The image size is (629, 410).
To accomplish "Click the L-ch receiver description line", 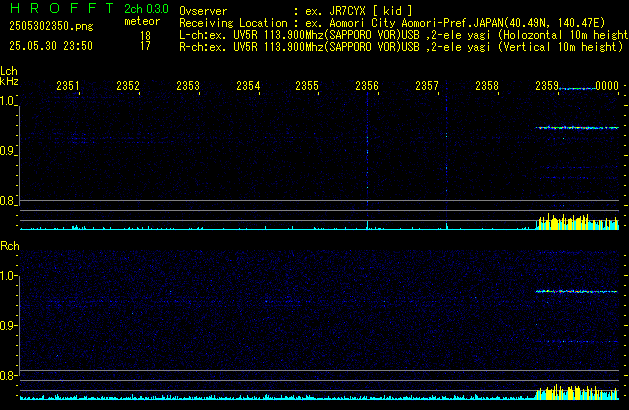I will (403, 35).
